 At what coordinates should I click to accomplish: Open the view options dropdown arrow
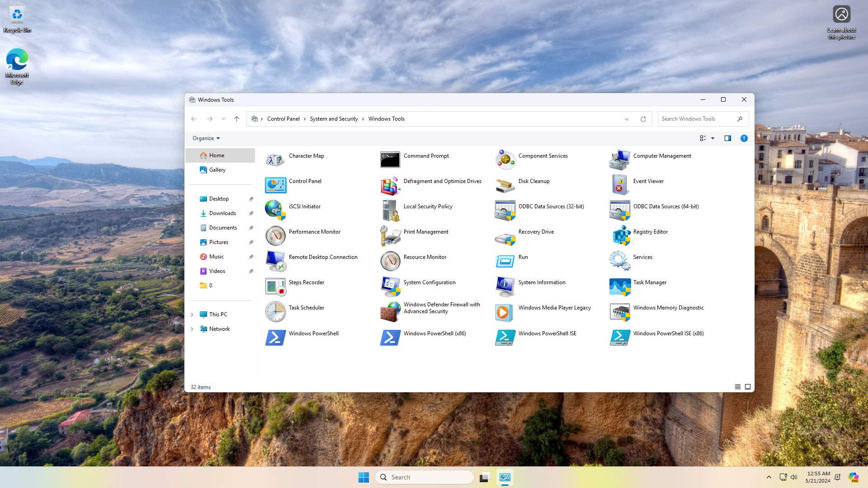click(713, 138)
